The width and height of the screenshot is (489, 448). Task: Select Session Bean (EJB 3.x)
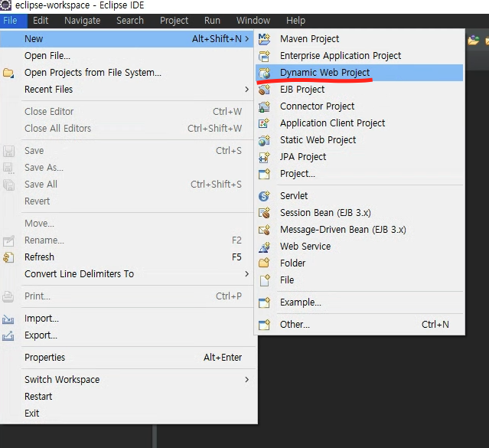click(x=359, y=213)
